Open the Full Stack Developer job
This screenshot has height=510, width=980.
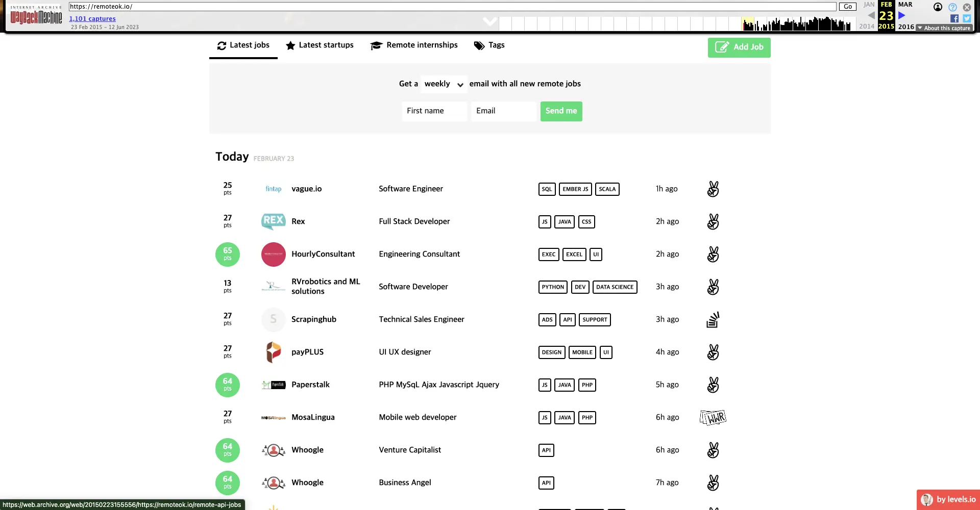[414, 222]
